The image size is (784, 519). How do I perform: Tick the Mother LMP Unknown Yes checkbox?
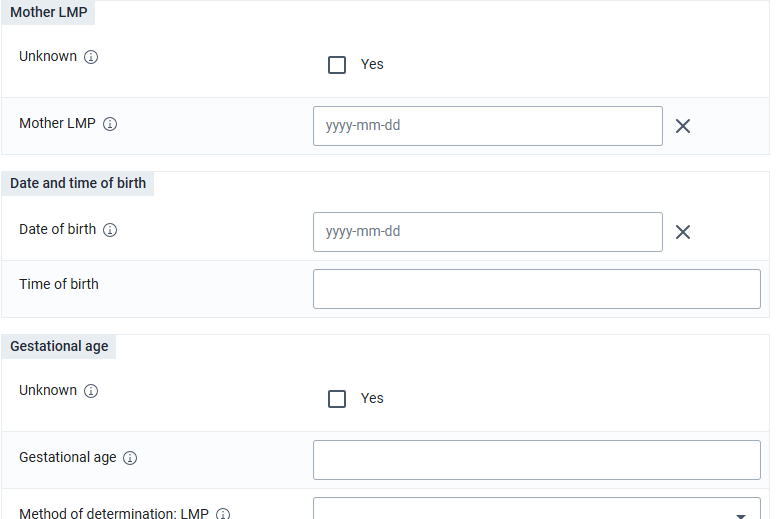[x=337, y=65]
